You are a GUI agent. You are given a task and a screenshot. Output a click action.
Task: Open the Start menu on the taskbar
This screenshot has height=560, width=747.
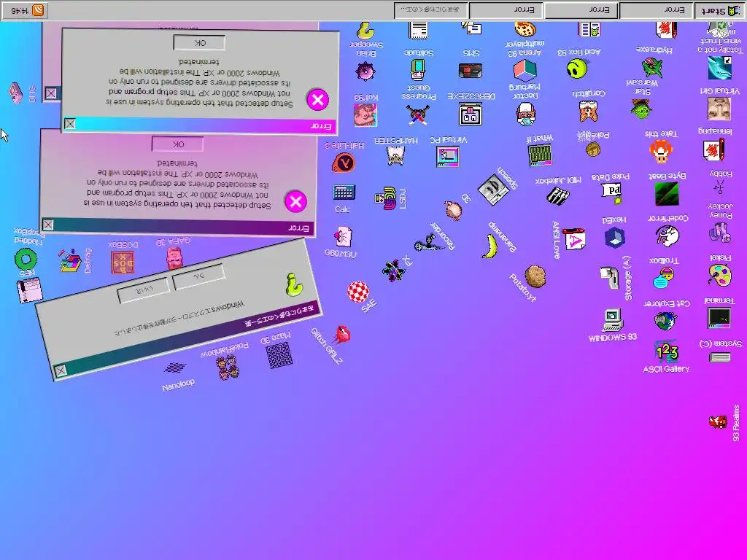click(720, 10)
